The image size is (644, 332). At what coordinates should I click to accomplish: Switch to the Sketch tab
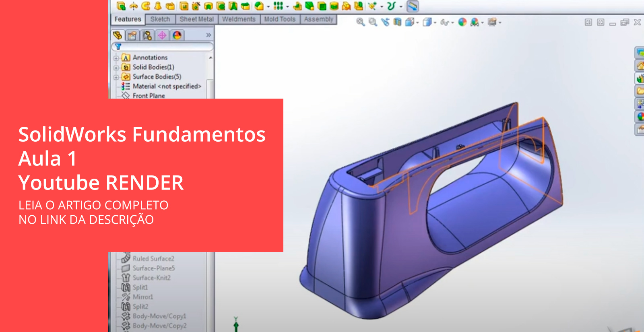(160, 19)
